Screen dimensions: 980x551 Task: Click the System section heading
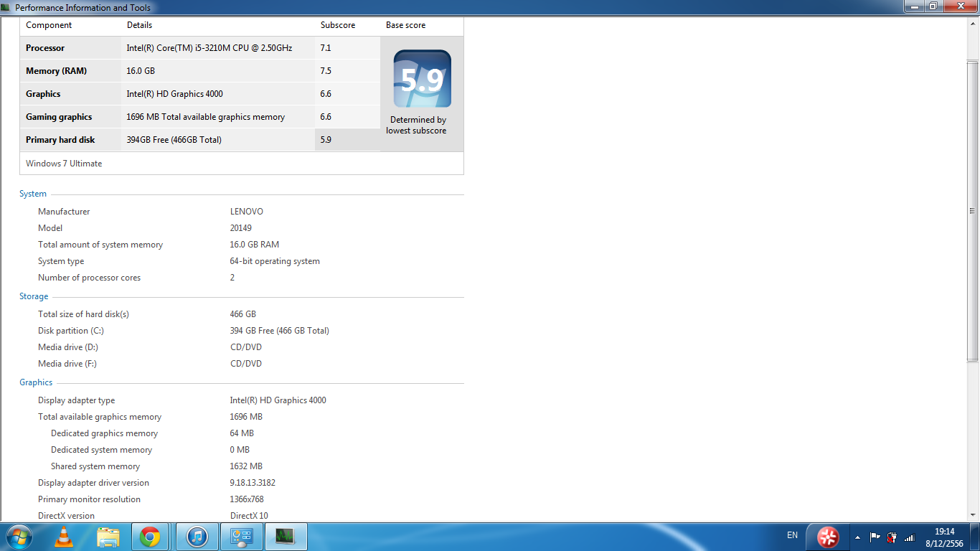33,194
